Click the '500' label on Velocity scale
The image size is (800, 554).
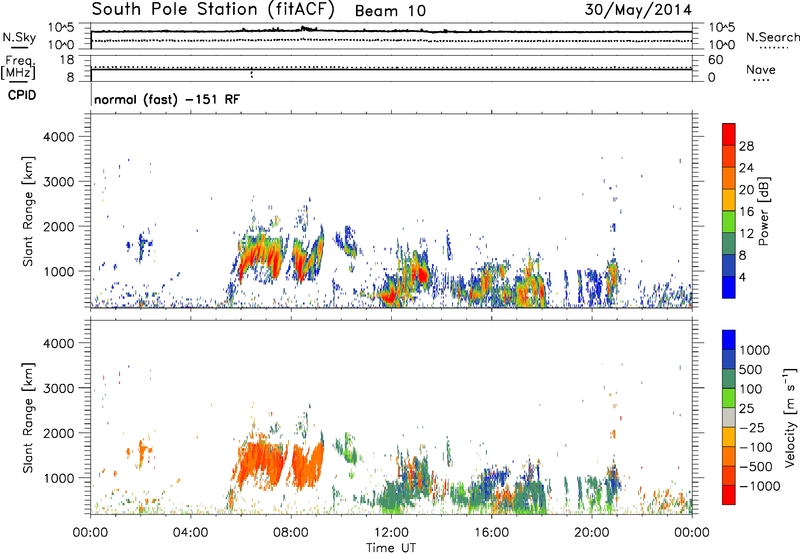click(751, 369)
